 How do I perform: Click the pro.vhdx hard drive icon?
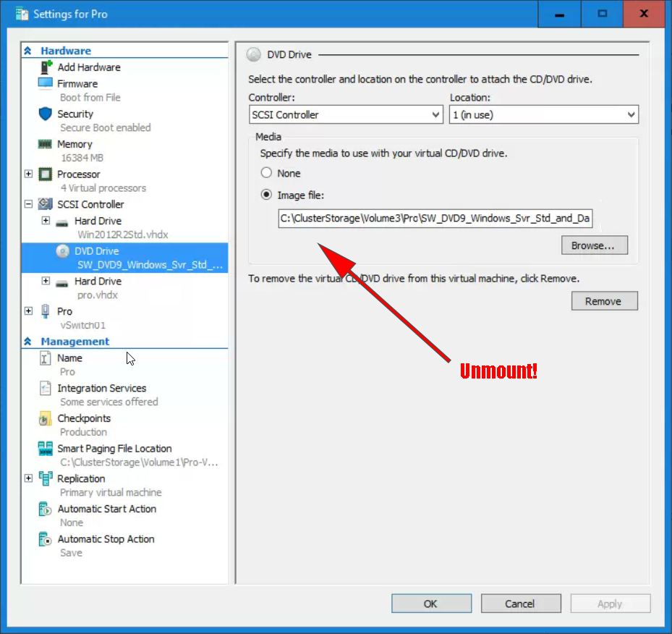click(62, 284)
